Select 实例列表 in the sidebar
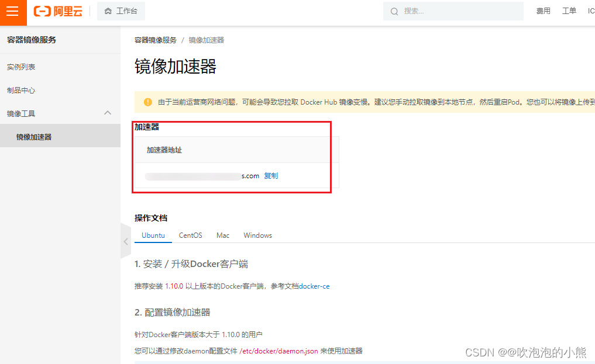Image resolution: width=595 pixels, height=364 pixels. click(20, 67)
